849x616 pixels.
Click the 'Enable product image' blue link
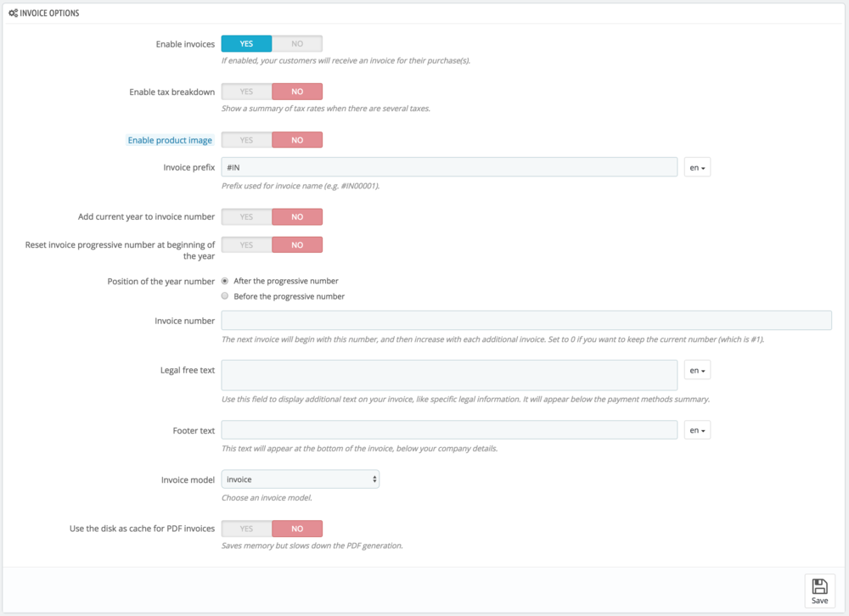pos(170,139)
